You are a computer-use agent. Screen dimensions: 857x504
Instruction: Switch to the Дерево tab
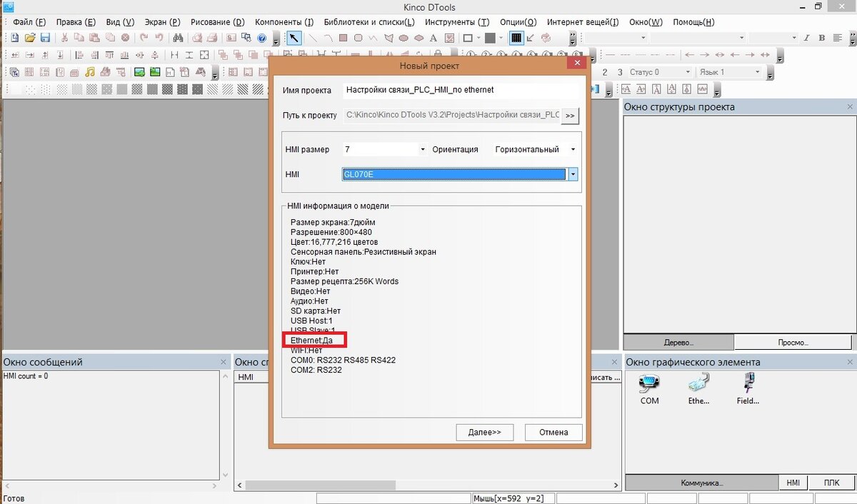click(678, 343)
